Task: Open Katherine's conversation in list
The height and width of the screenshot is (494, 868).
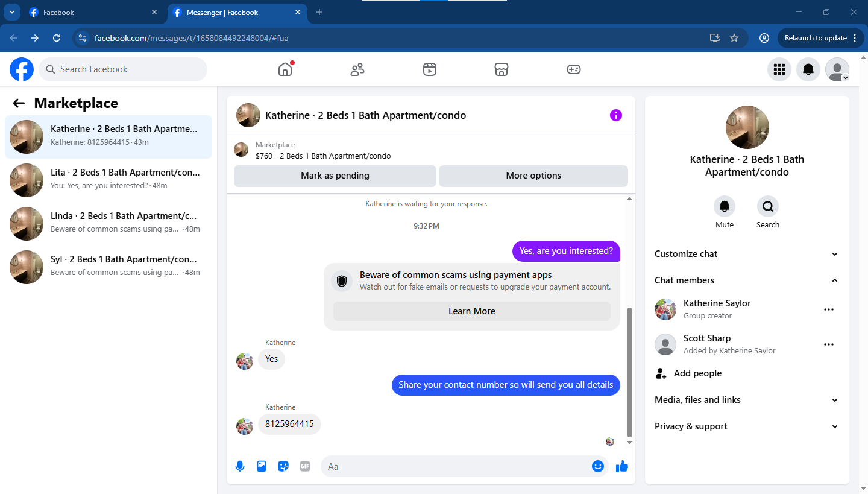Action: point(108,137)
